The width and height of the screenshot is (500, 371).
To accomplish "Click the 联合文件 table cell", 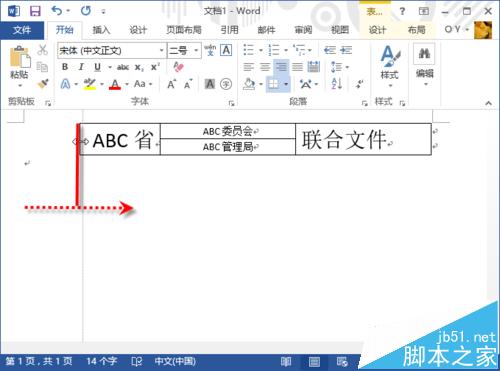I will (363, 139).
